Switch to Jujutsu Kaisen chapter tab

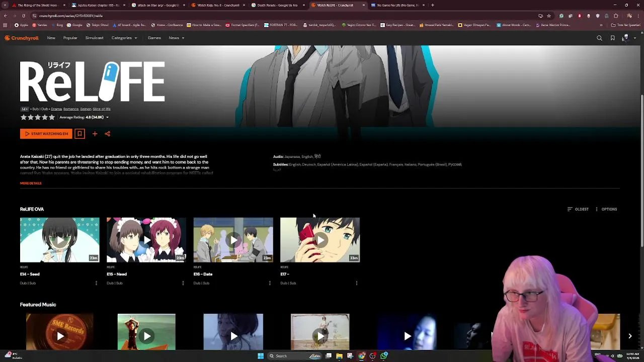pos(98,5)
